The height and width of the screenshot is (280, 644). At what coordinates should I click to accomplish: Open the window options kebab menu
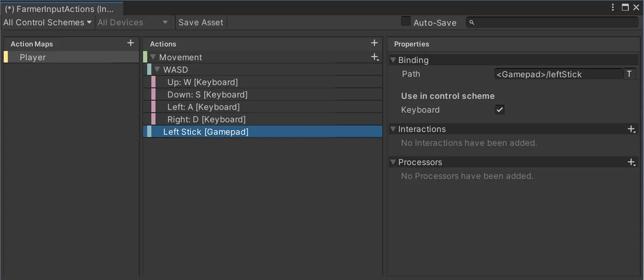pyautogui.click(x=613, y=7)
